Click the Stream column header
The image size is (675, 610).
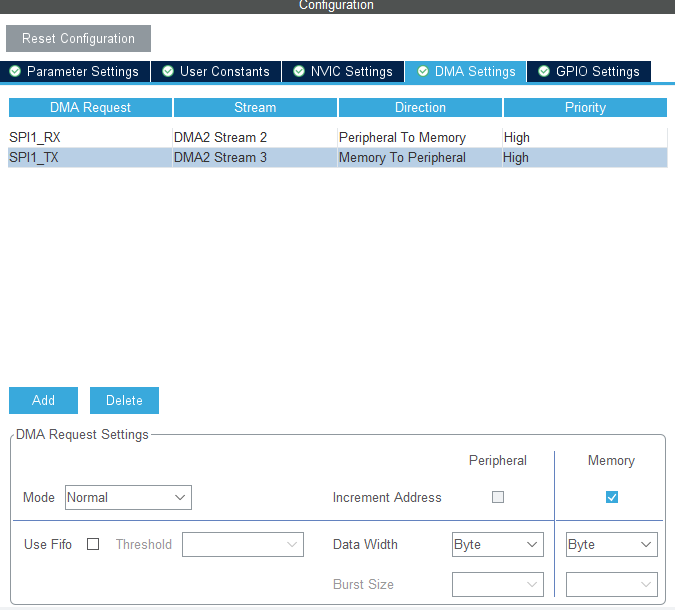255,107
